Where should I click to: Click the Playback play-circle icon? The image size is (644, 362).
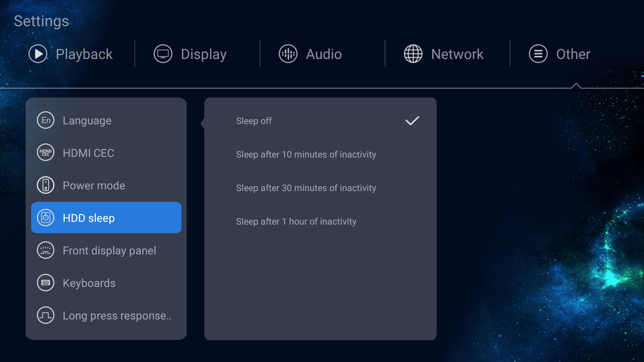click(38, 54)
